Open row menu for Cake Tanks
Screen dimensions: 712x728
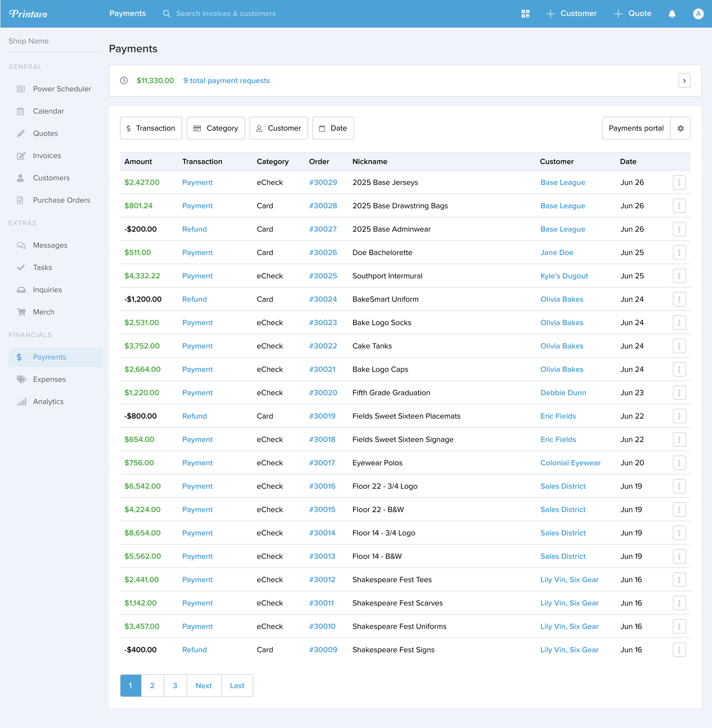pos(679,346)
